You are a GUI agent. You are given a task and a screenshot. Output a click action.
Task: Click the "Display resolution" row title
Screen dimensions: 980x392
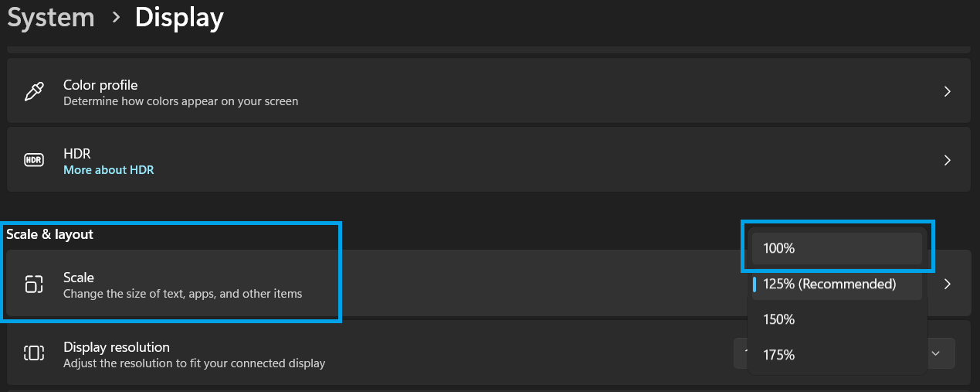pyautogui.click(x=116, y=346)
